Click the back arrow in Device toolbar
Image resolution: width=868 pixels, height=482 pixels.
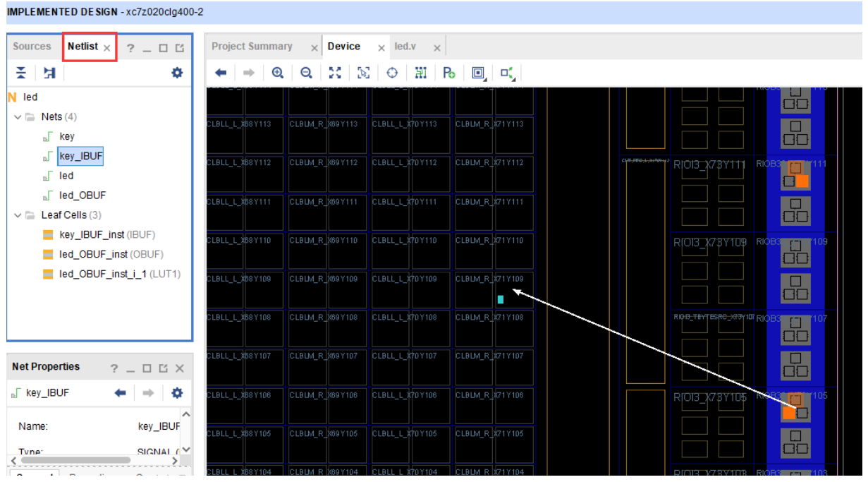(x=221, y=73)
